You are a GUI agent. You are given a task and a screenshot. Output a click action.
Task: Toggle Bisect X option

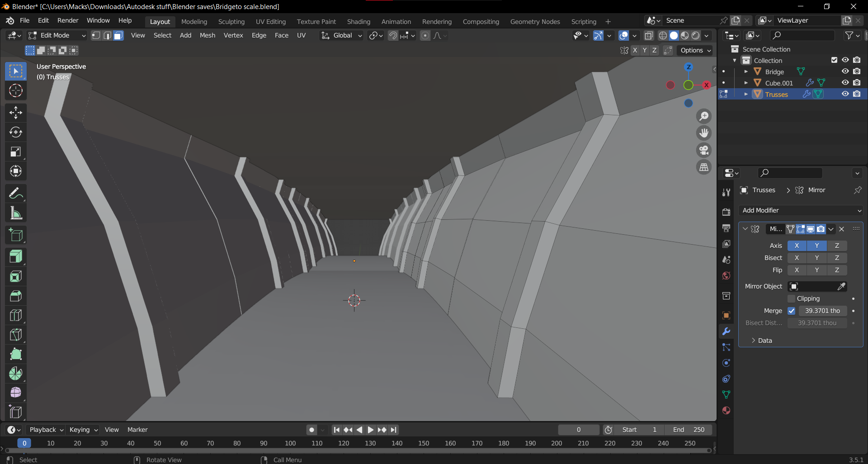pos(797,258)
